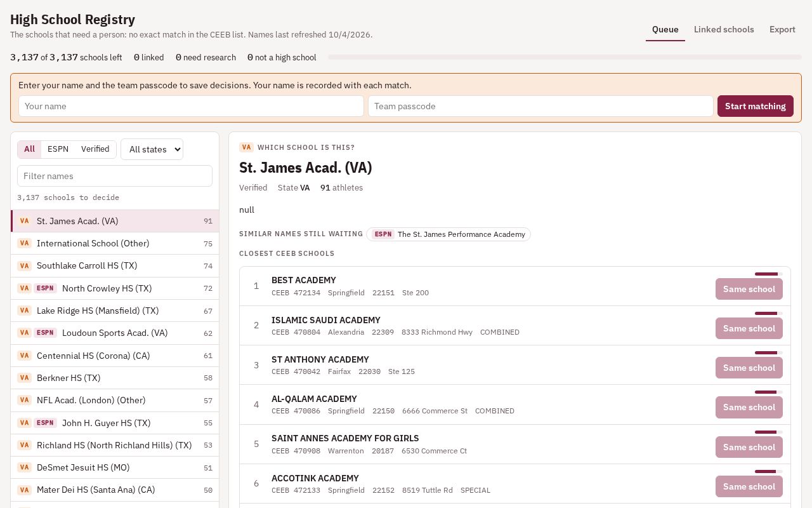Pick Loudoun Sports Acad. (VA) from queue

tap(115, 333)
